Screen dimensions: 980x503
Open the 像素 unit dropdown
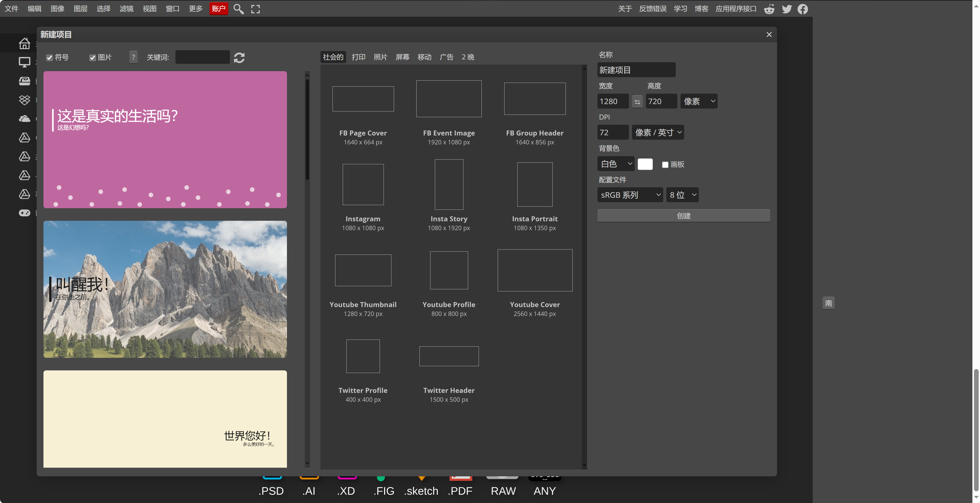click(x=699, y=101)
